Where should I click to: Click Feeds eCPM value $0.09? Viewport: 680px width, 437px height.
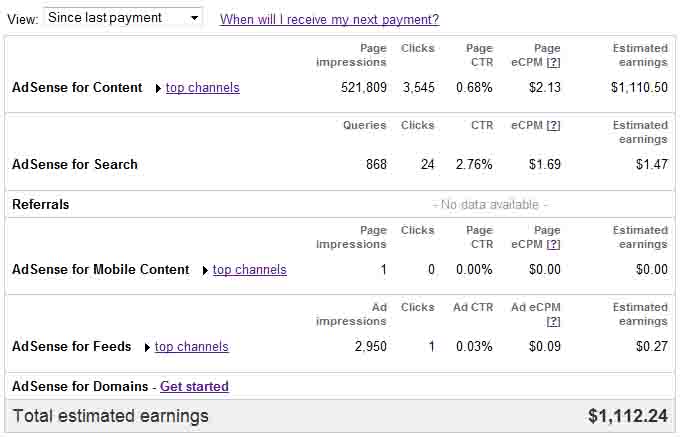tap(545, 347)
